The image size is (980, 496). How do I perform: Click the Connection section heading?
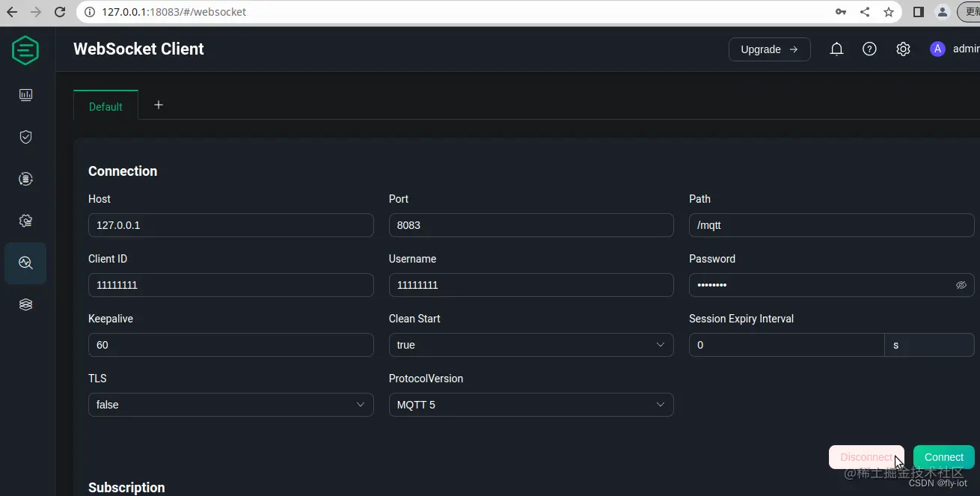tap(123, 171)
